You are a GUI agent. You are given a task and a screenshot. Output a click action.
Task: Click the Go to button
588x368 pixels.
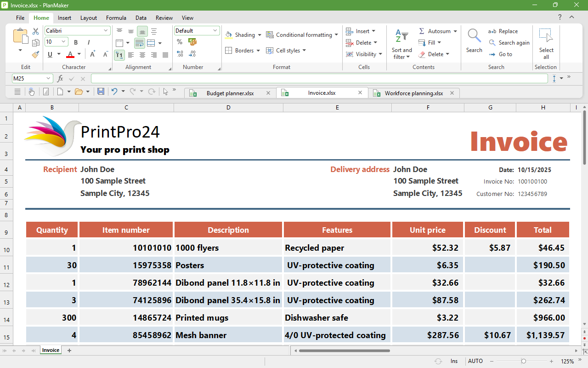point(500,54)
